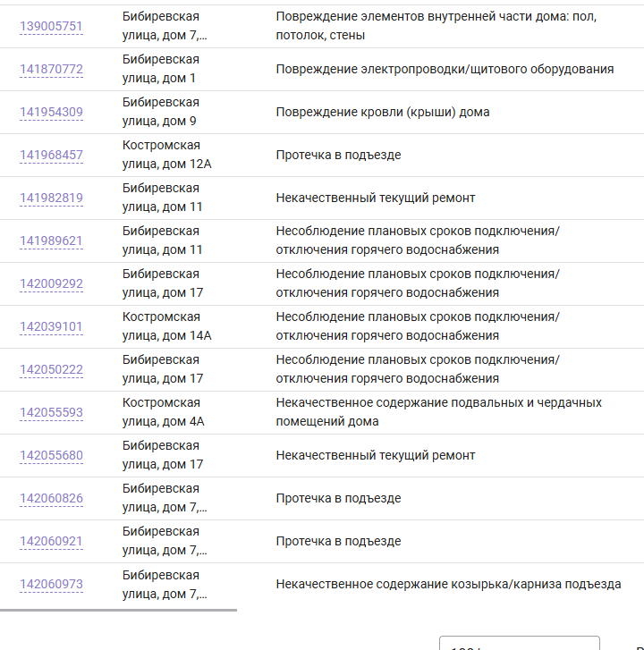The image size is (644, 650).
Task: Open request link 142055593
Action: (51, 412)
